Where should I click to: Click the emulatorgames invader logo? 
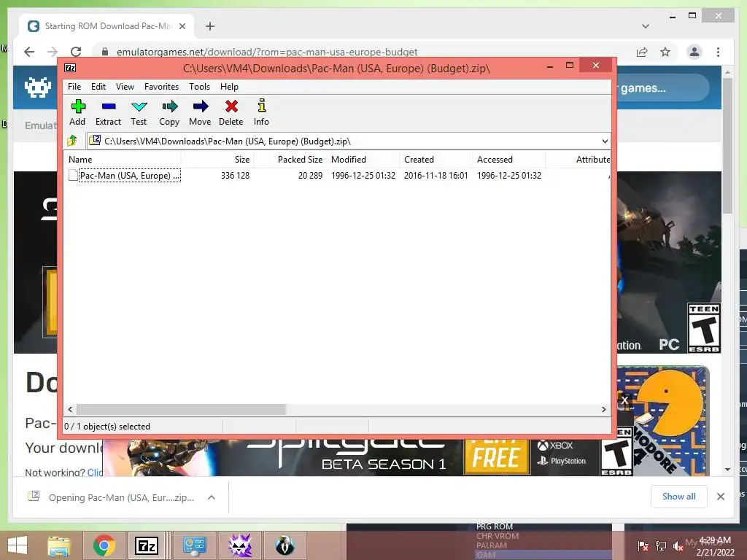(x=38, y=87)
